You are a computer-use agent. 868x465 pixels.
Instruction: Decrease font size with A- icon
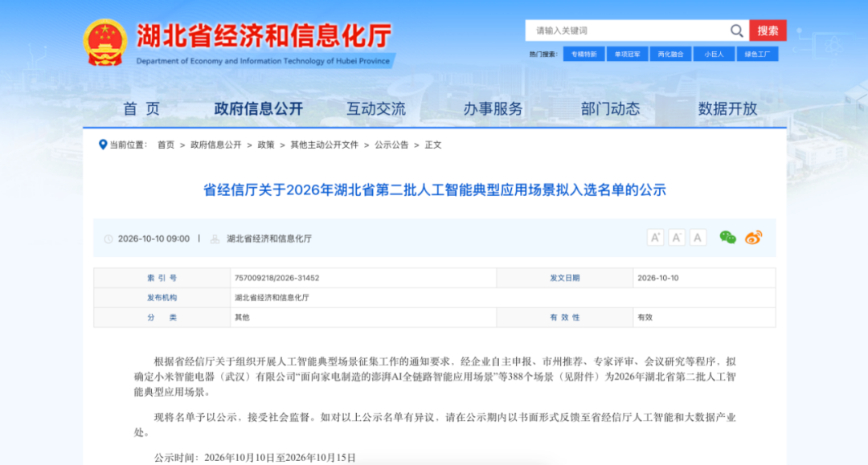point(677,238)
